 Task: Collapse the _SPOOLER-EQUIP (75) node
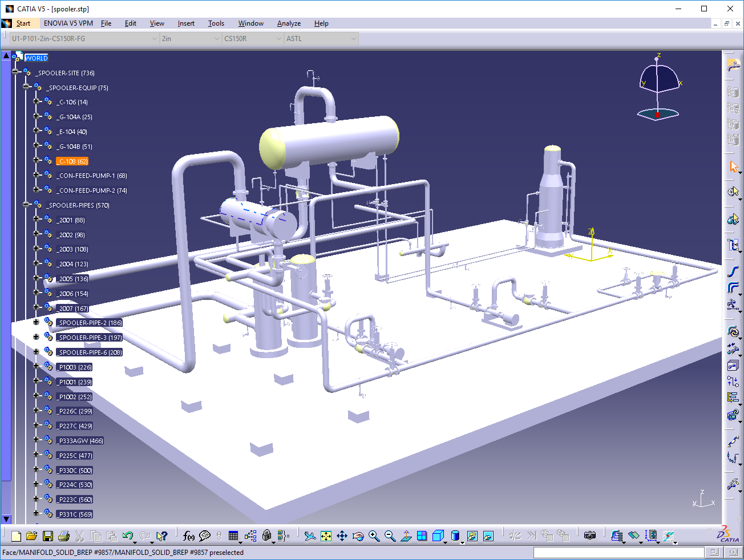click(26, 87)
